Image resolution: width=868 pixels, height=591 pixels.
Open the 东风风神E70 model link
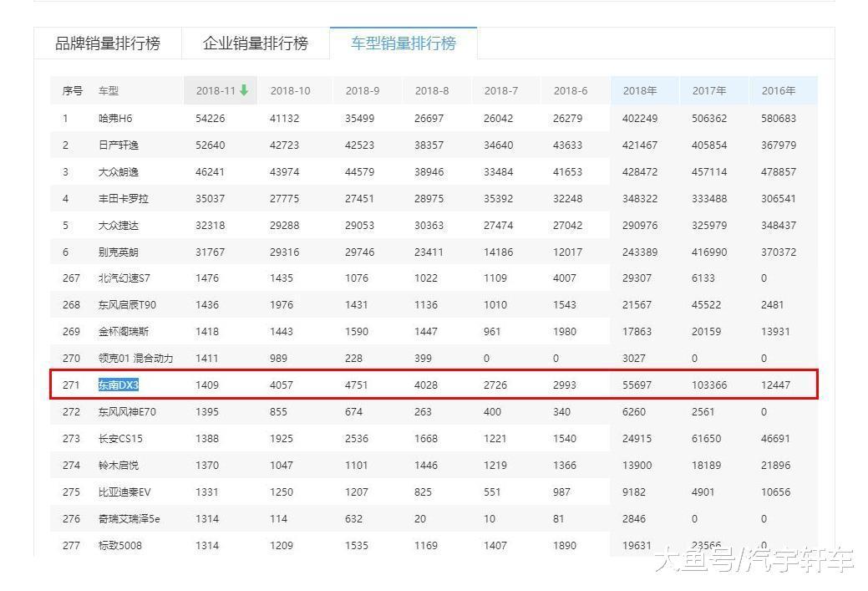pyautogui.click(x=127, y=412)
